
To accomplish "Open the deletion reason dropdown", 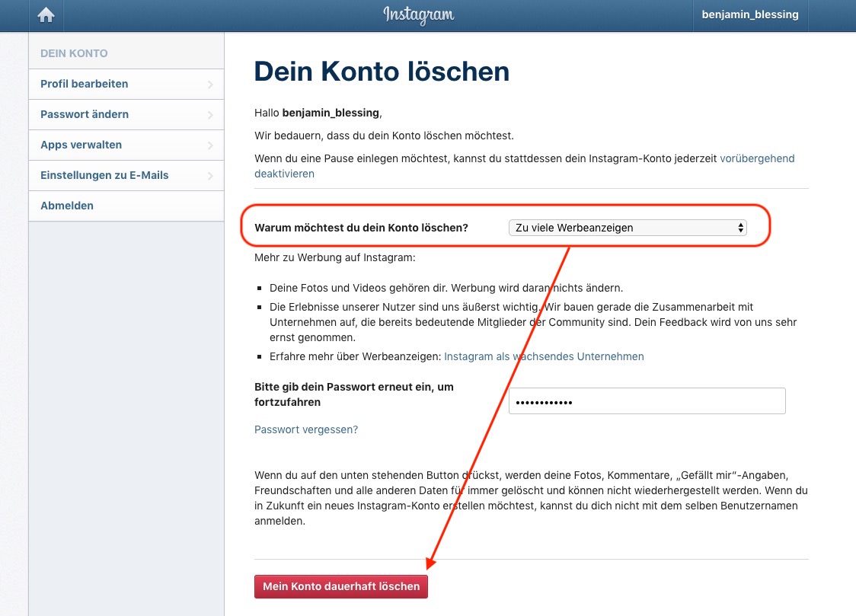I will pyautogui.click(x=628, y=228).
